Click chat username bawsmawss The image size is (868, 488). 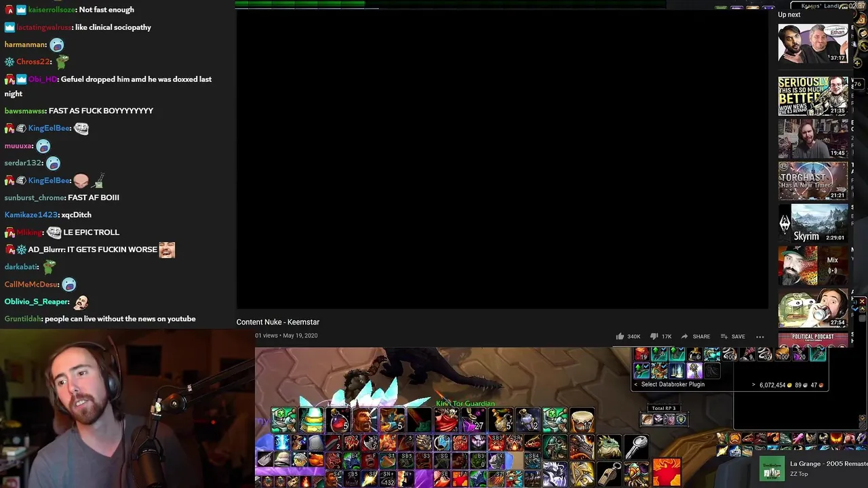tap(24, 110)
